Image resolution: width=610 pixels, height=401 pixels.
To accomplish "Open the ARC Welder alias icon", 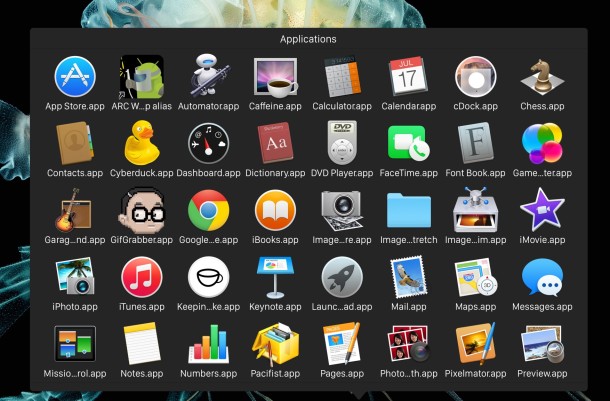I will pos(142,77).
